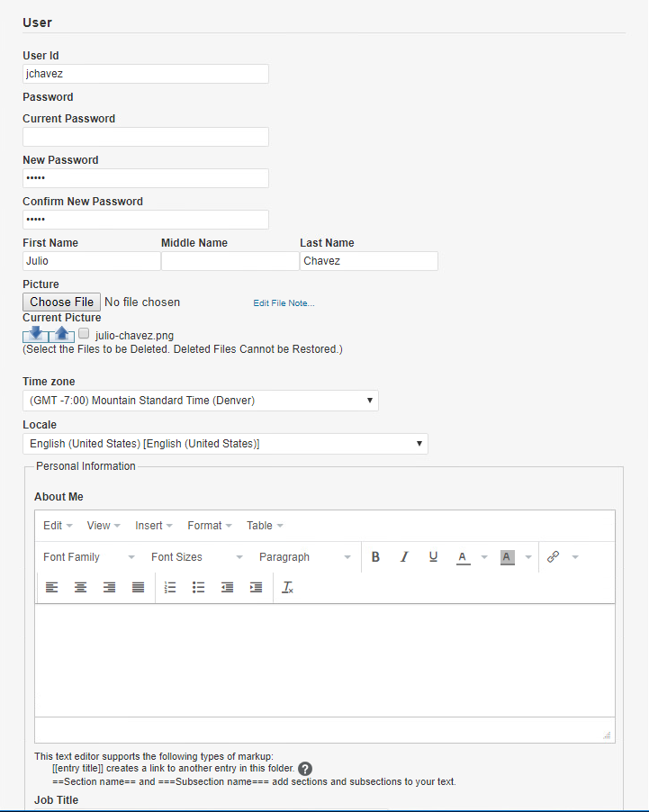Apply italic formatting in About Me

(404, 557)
